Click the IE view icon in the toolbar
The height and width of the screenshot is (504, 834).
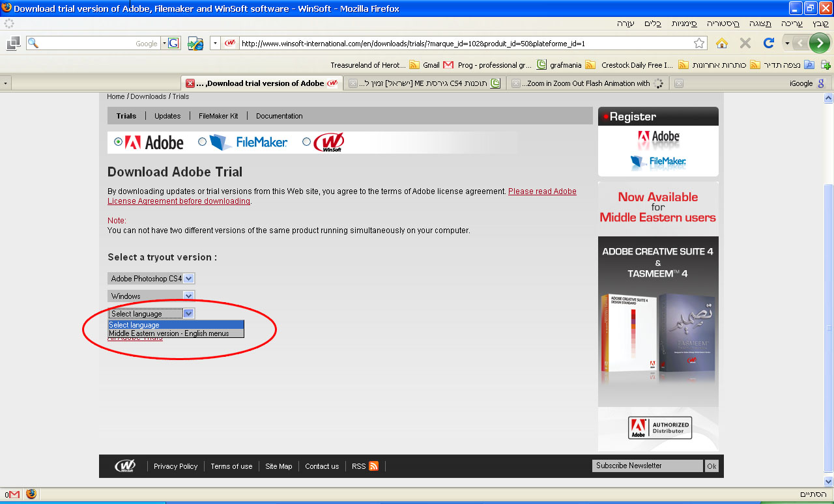tap(195, 44)
